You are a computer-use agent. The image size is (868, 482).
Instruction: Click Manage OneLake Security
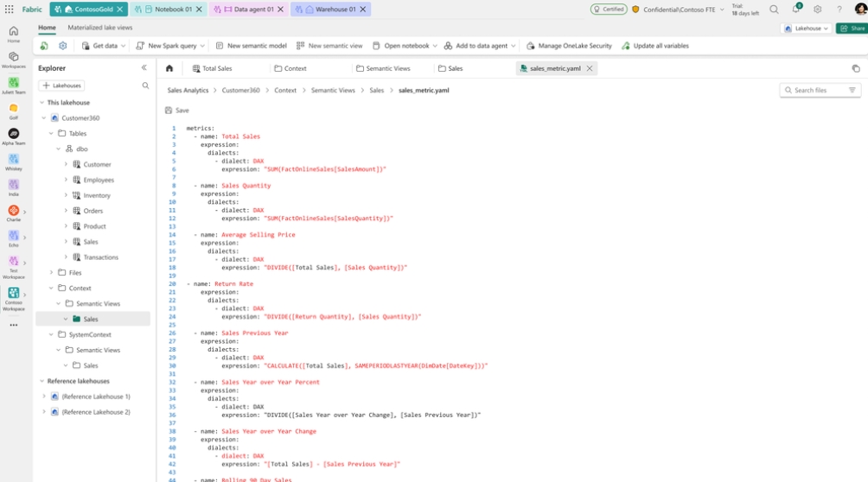tap(569, 46)
